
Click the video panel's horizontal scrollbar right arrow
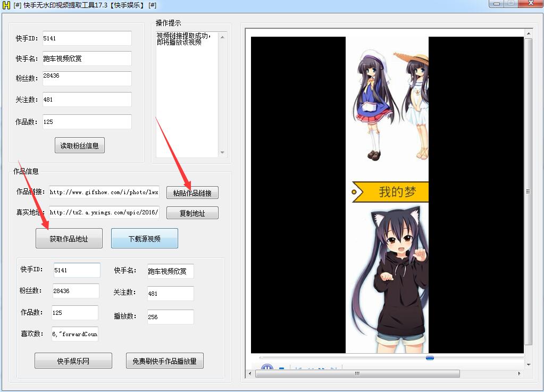519,373
